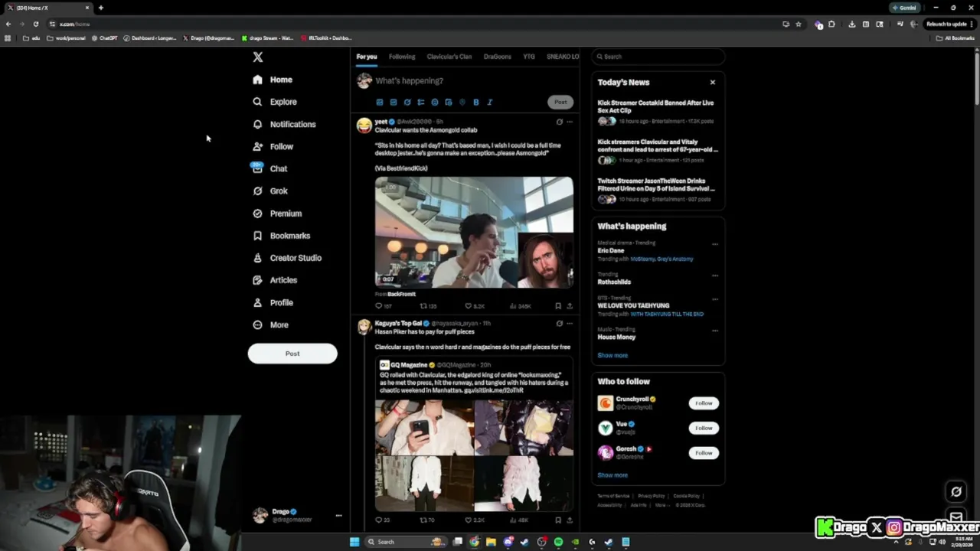This screenshot has width=980, height=551.
Task: Follow the Crunchyroll account
Action: 704,403
